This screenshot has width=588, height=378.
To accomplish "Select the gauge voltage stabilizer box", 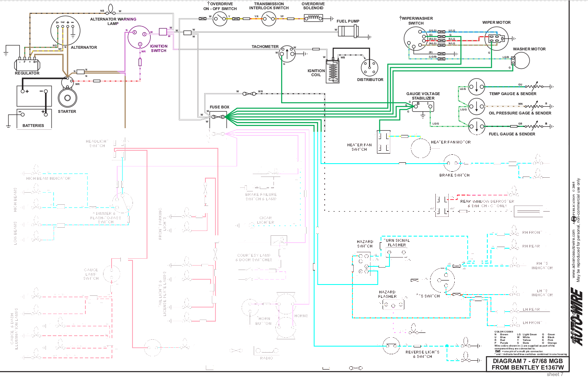I will click(423, 106).
